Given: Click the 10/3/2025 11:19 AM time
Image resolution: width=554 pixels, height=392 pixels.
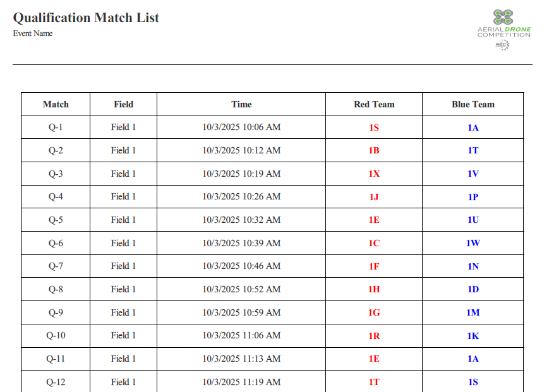Looking at the screenshot, I should (x=241, y=382).
